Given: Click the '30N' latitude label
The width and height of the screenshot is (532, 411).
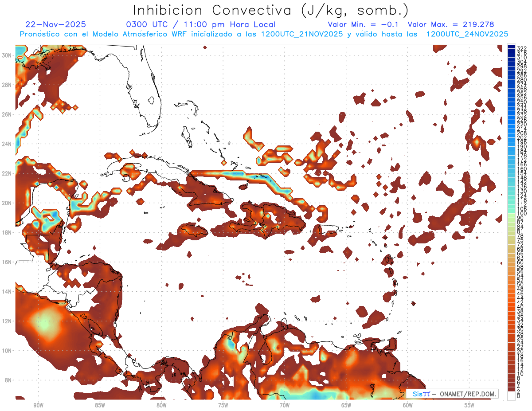Looking at the screenshot, I should tap(7, 55).
